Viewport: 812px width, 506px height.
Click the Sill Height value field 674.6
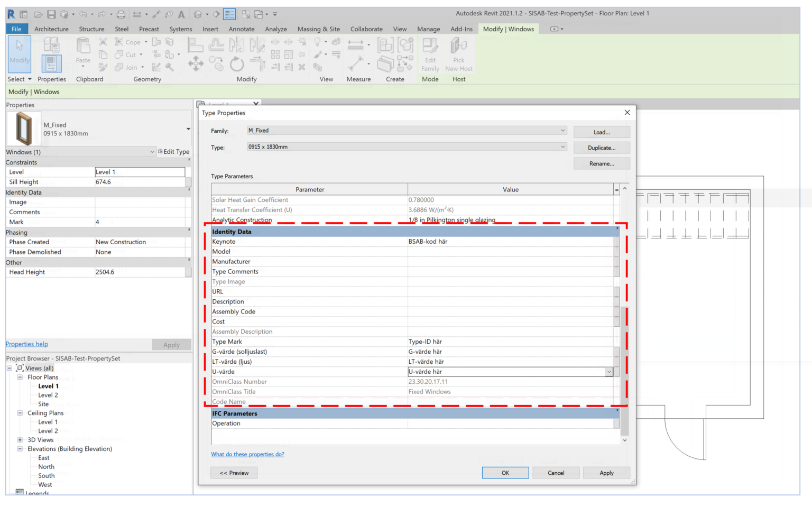pyautogui.click(x=140, y=182)
